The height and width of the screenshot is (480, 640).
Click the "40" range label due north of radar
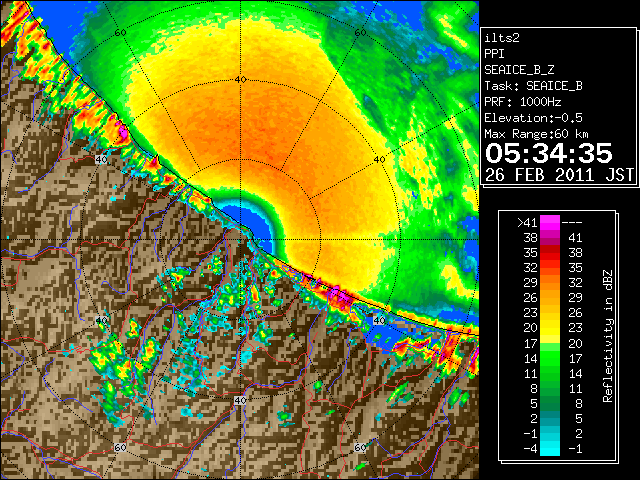pos(240,80)
